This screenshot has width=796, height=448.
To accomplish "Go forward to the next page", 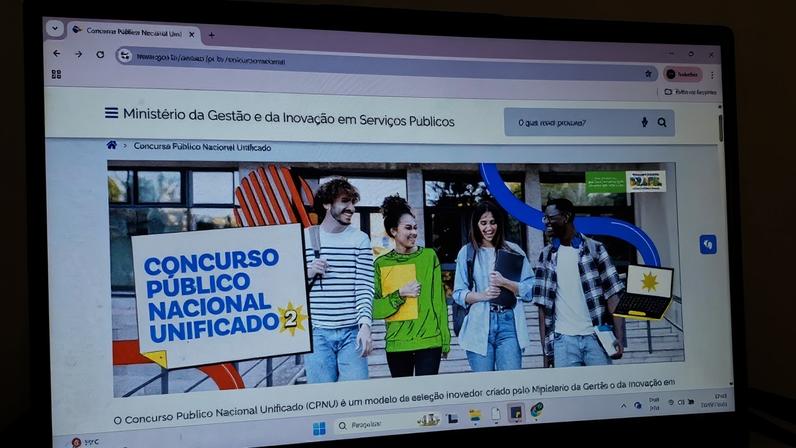I will click(x=79, y=54).
